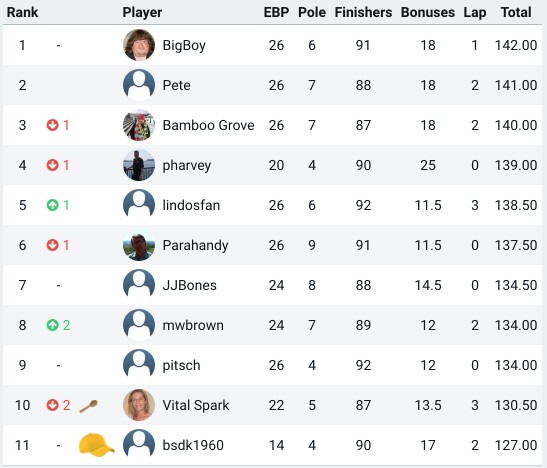Click the yellow cap icon next to bsdk1960
This screenshot has height=468, width=547.
[x=96, y=444]
